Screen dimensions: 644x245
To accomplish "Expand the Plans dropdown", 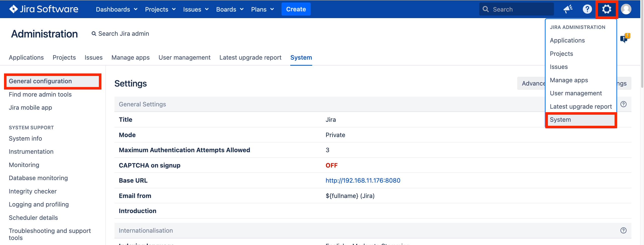I will (263, 9).
